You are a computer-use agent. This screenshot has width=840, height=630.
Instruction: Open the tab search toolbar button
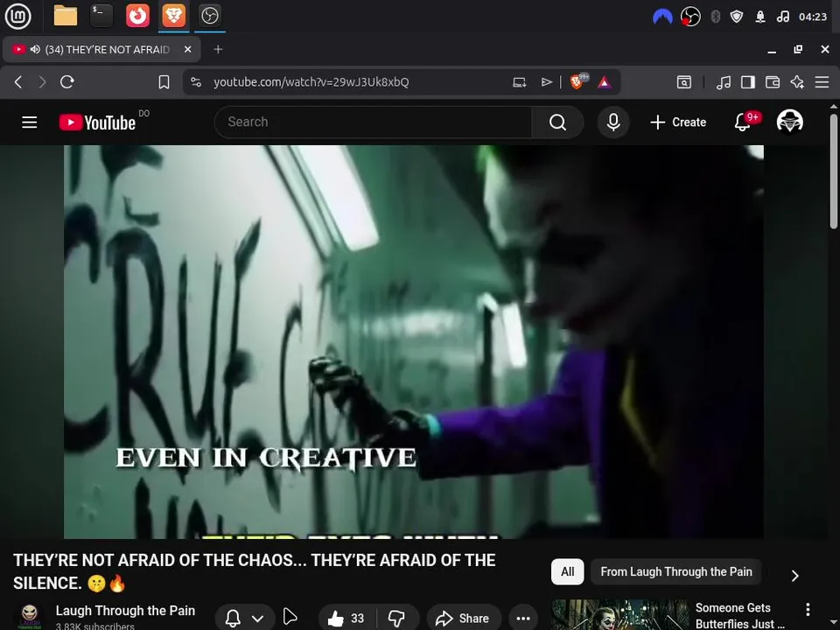click(x=684, y=82)
